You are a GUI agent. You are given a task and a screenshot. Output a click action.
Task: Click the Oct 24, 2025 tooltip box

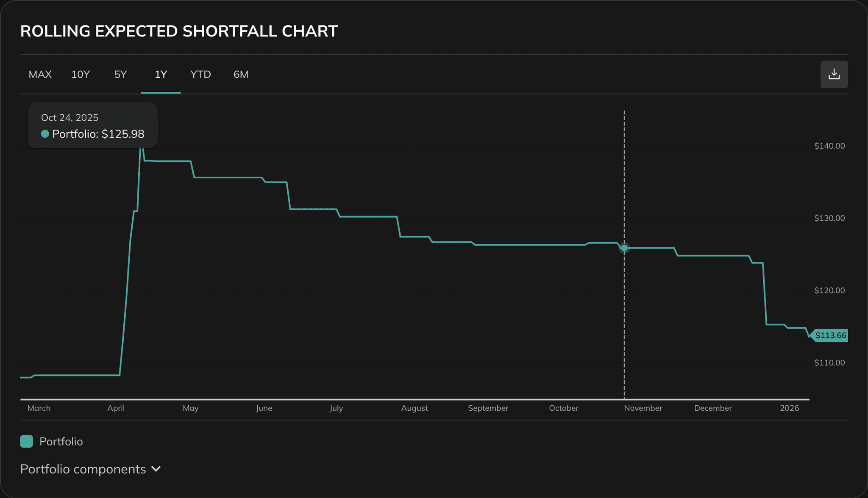tap(92, 125)
